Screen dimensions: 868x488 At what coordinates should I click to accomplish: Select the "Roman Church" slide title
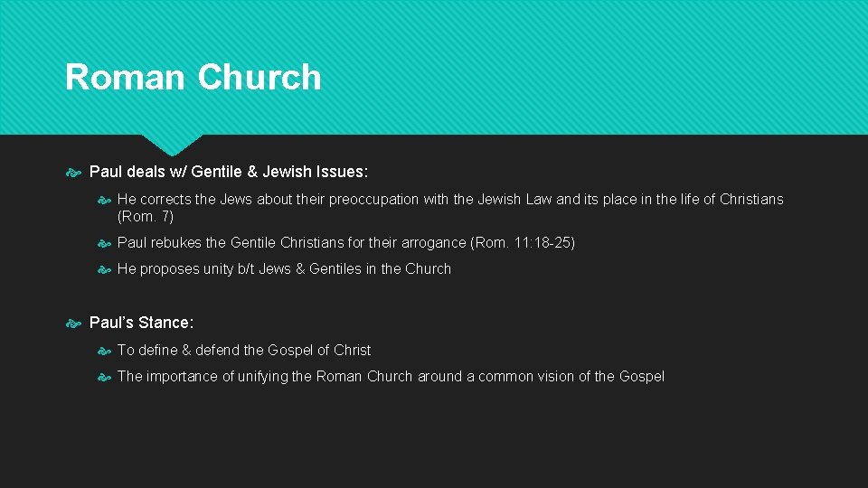pos(193,78)
